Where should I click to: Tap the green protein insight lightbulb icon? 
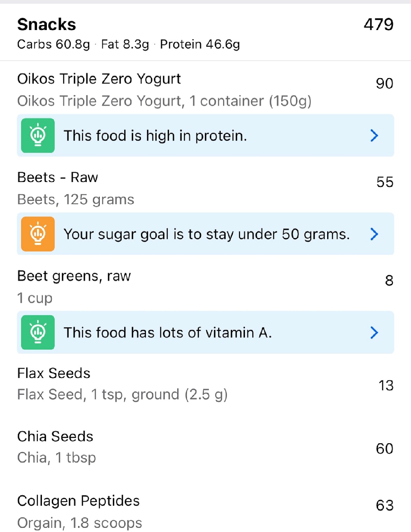[x=38, y=136]
